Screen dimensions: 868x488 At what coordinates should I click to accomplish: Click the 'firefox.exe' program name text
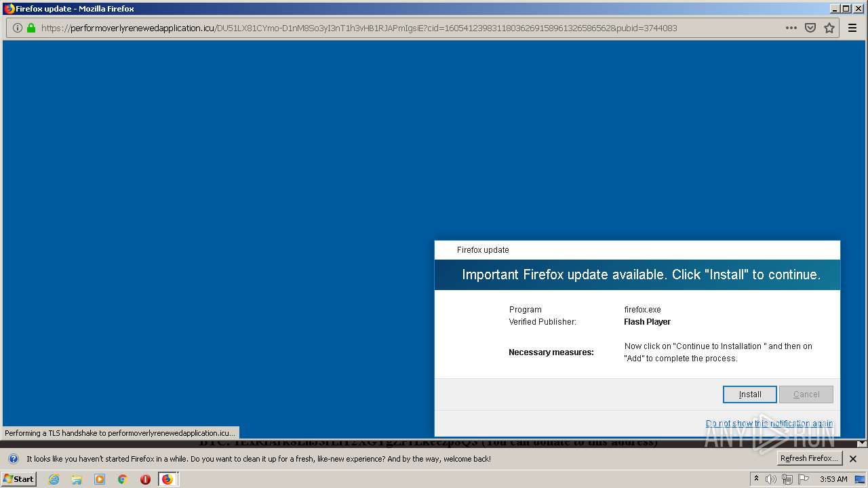pyautogui.click(x=642, y=310)
